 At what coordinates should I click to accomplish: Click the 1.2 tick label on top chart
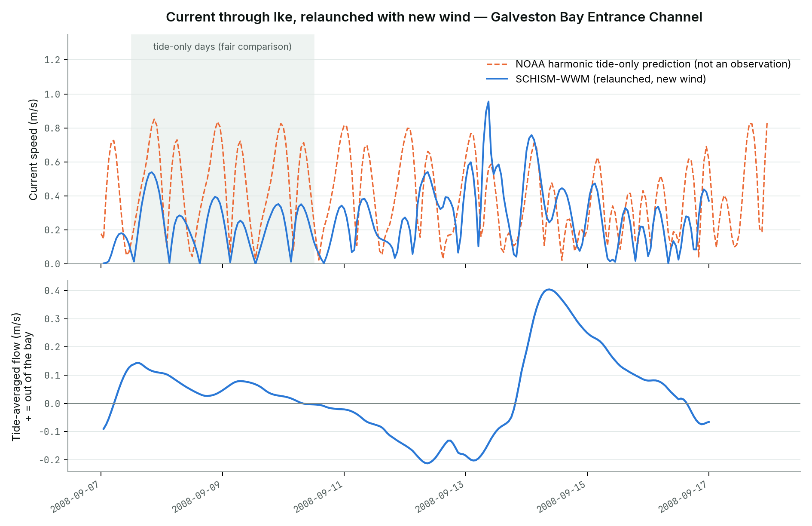[x=52, y=60]
